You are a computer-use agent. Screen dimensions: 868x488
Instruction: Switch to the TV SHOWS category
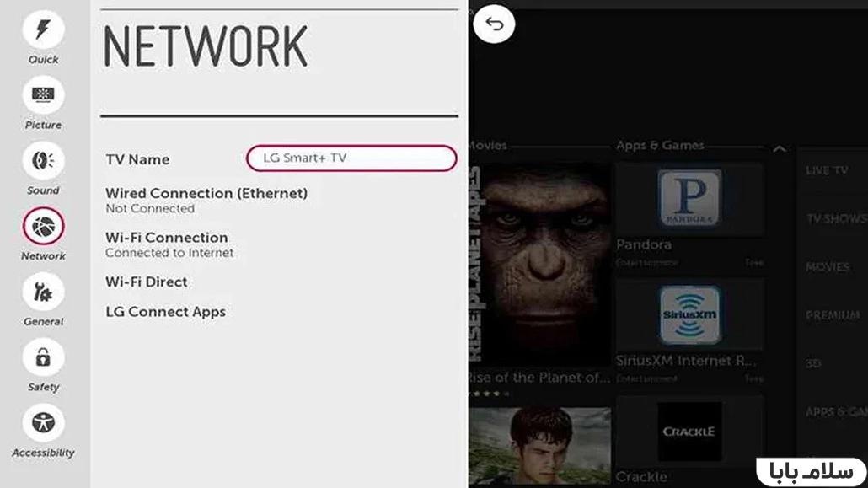(834, 218)
